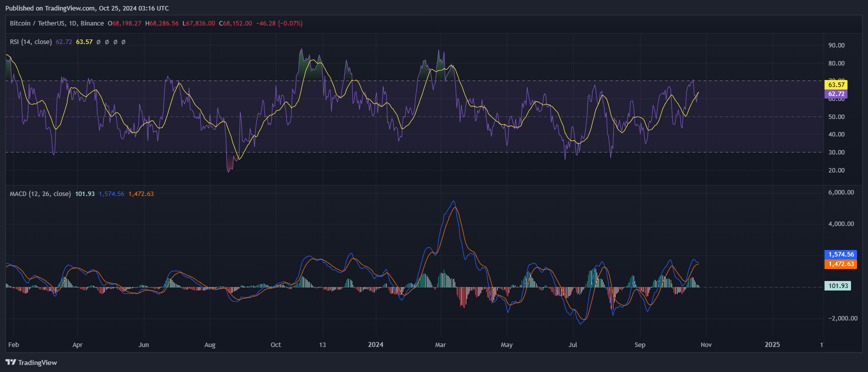
Task: Click the purple 62.72 RSI axis tag
Action: [836, 94]
